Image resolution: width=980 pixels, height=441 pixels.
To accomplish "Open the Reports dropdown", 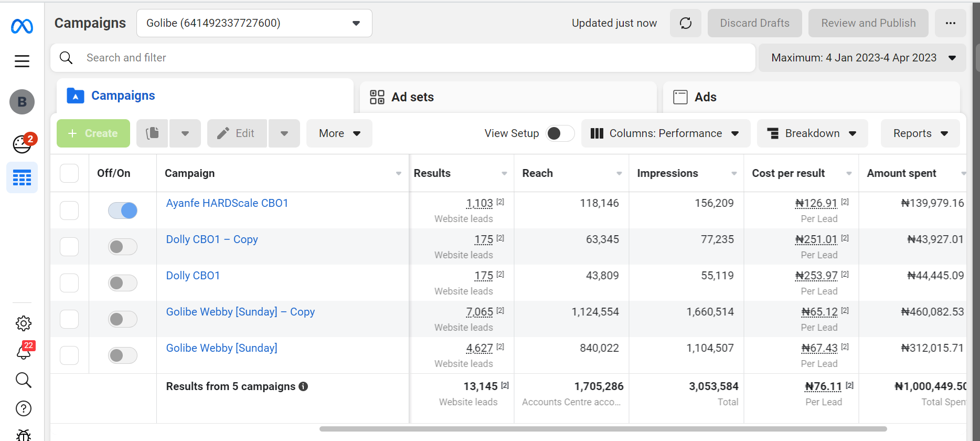I will coord(920,133).
